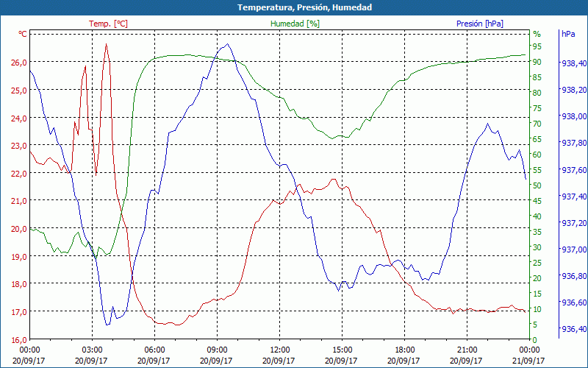Select the 12:00 time axis label
Image resolution: width=588 pixels, height=368 pixels.
[x=279, y=350]
